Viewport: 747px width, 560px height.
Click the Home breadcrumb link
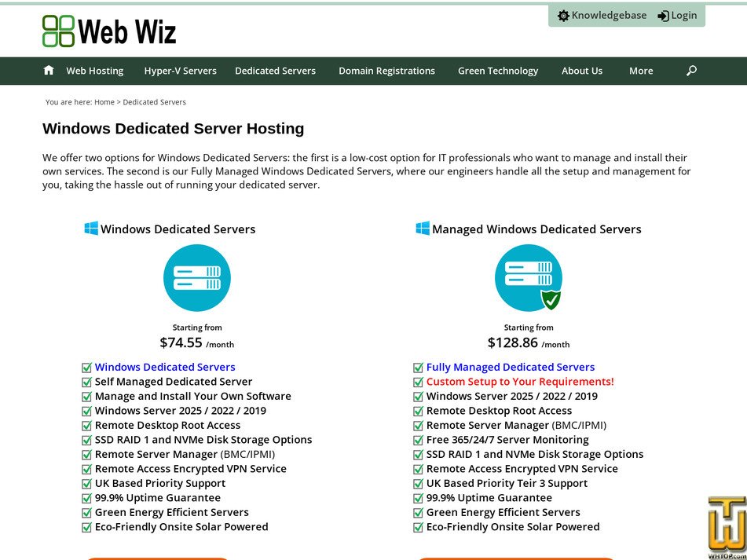(104, 101)
